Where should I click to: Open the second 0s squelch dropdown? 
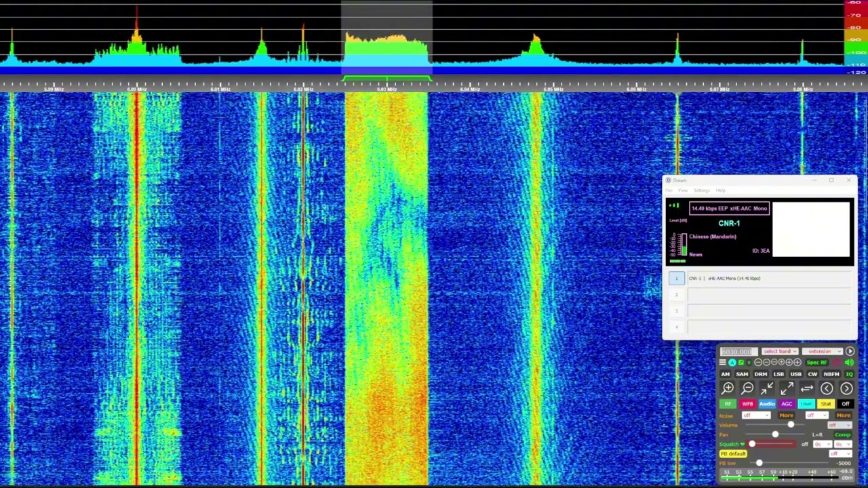click(x=843, y=444)
